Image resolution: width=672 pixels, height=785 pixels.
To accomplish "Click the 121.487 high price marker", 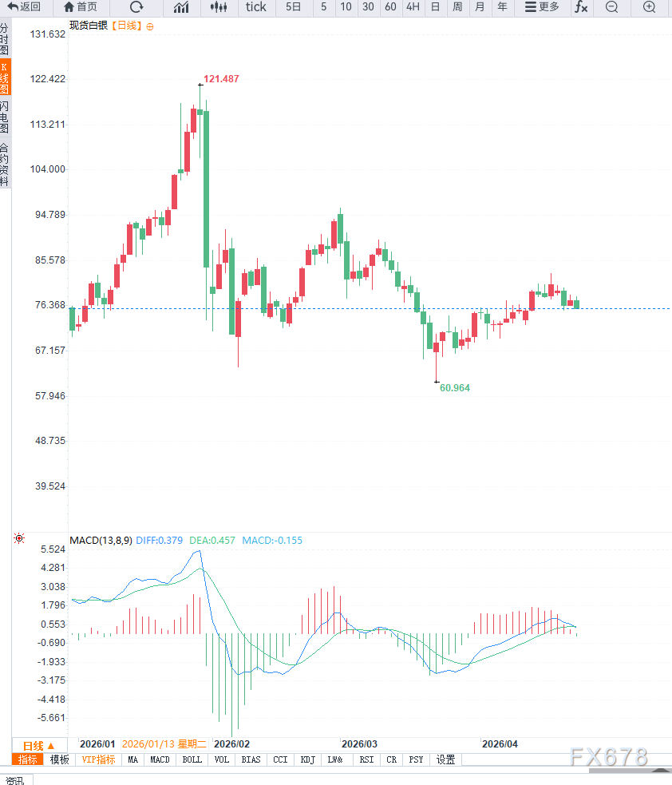I will point(221,79).
